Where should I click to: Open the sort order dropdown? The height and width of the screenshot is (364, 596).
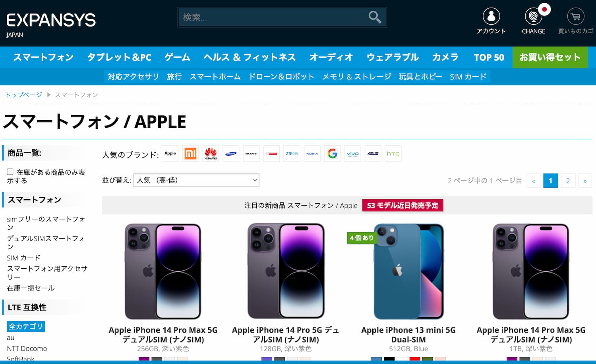pyautogui.click(x=196, y=180)
